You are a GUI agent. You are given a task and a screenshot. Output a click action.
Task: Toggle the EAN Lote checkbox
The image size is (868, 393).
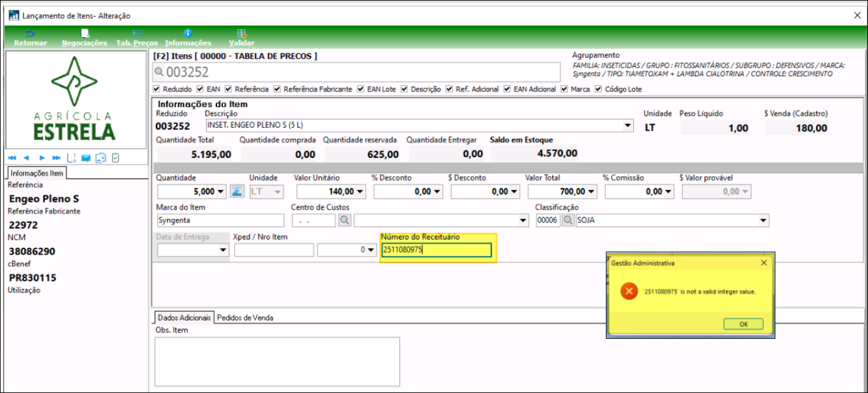pyautogui.click(x=361, y=89)
